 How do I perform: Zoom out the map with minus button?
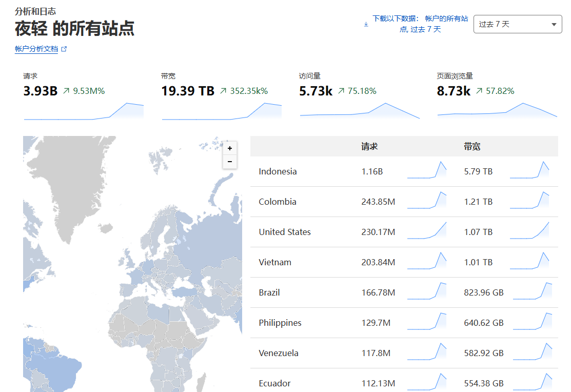[x=229, y=162]
